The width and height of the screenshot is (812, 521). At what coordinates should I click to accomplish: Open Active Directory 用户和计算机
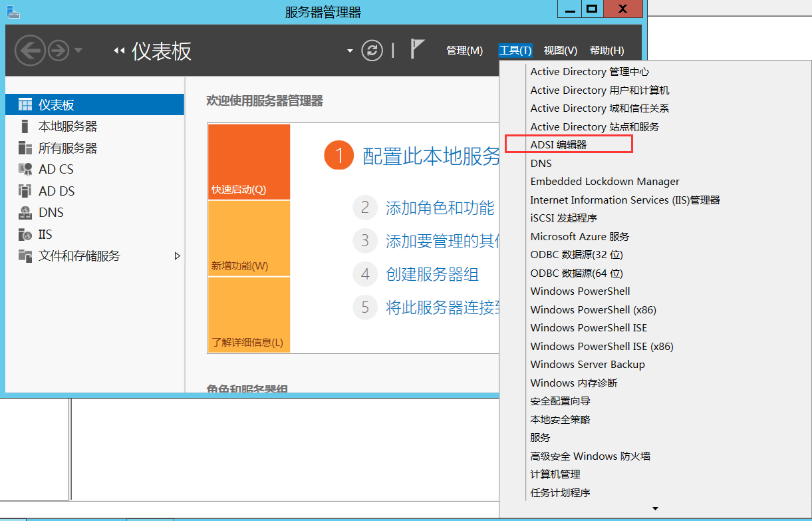click(600, 90)
